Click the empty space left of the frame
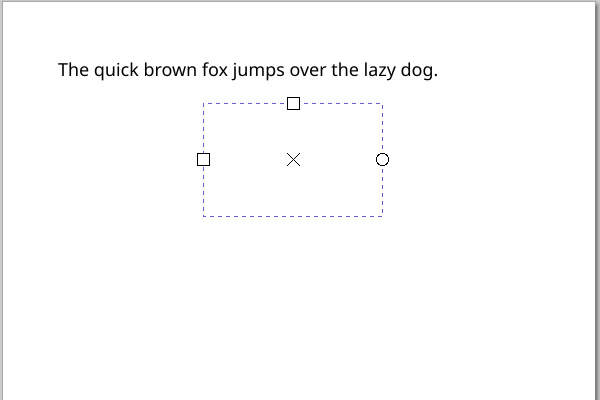Viewport: 600px width, 400px height. pos(100,160)
